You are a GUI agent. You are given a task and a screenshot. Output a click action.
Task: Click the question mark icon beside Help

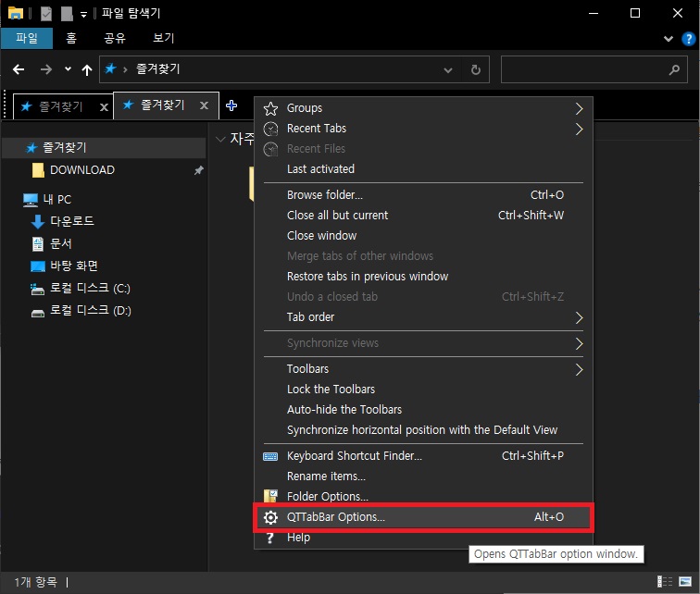pyautogui.click(x=269, y=538)
